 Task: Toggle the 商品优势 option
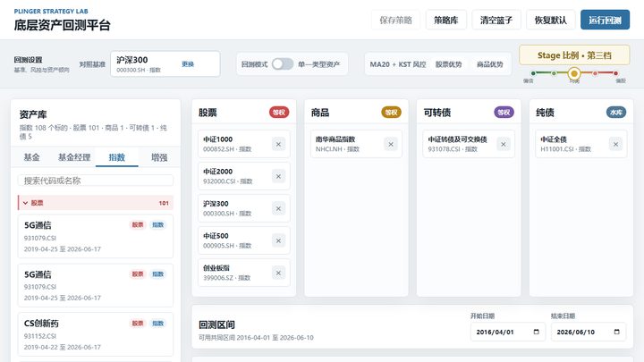pyautogui.click(x=489, y=64)
